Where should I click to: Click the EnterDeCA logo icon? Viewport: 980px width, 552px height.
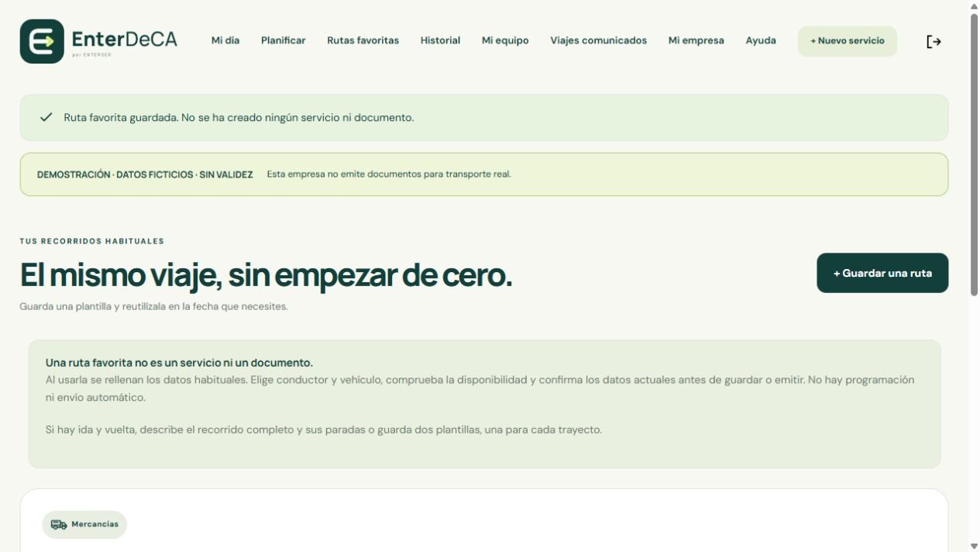click(42, 41)
